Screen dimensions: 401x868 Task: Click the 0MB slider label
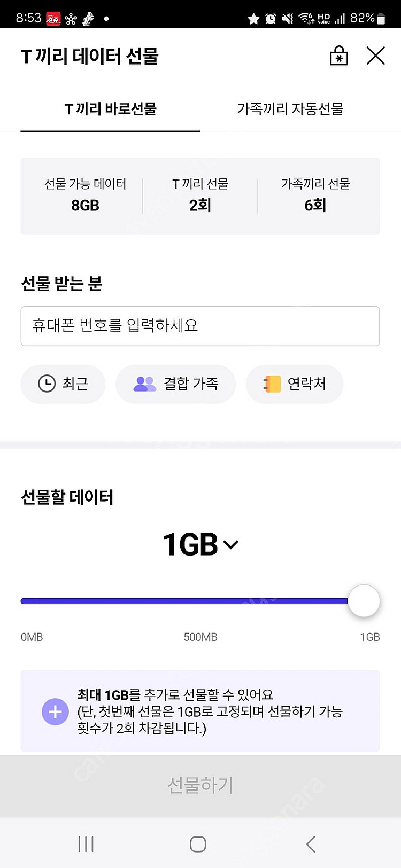click(x=32, y=637)
